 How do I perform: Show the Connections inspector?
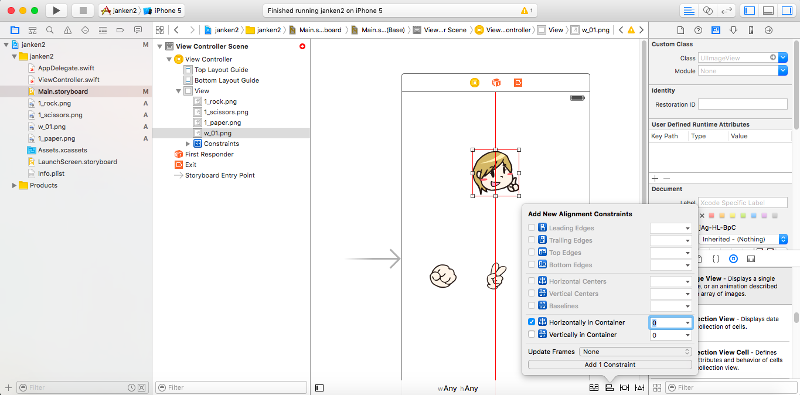(769, 30)
